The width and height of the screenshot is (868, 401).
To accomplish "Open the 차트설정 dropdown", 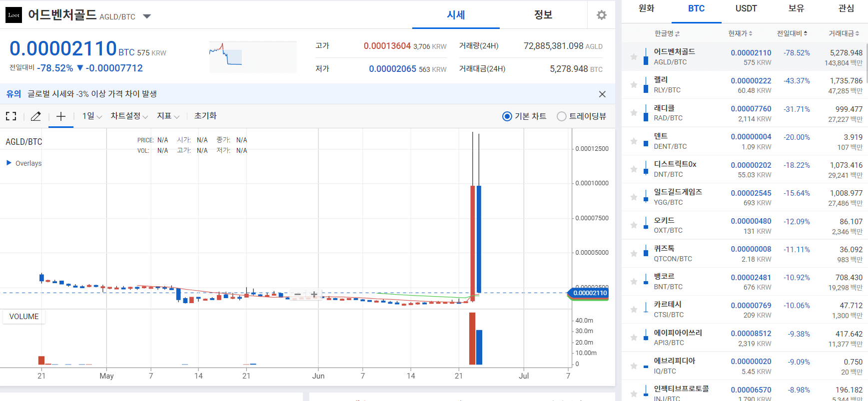I will tap(129, 116).
